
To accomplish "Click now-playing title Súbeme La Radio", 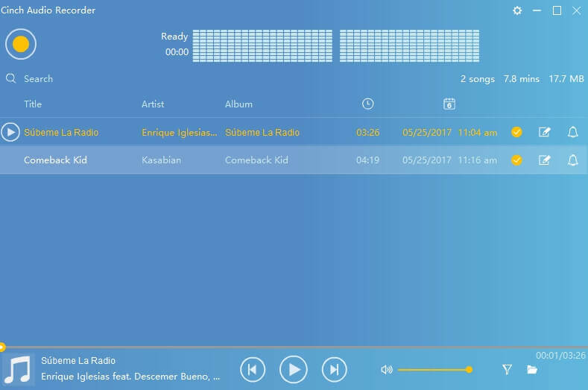I will point(78,361).
